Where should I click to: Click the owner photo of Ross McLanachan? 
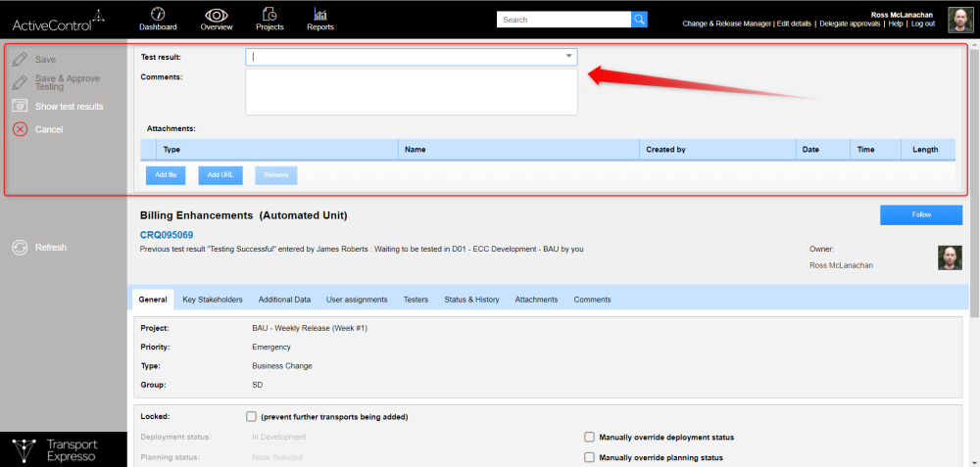(950, 257)
